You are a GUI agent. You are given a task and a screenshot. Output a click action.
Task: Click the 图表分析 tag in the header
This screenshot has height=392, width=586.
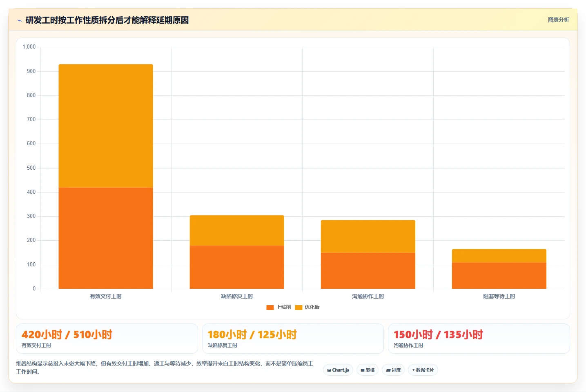pyautogui.click(x=558, y=20)
